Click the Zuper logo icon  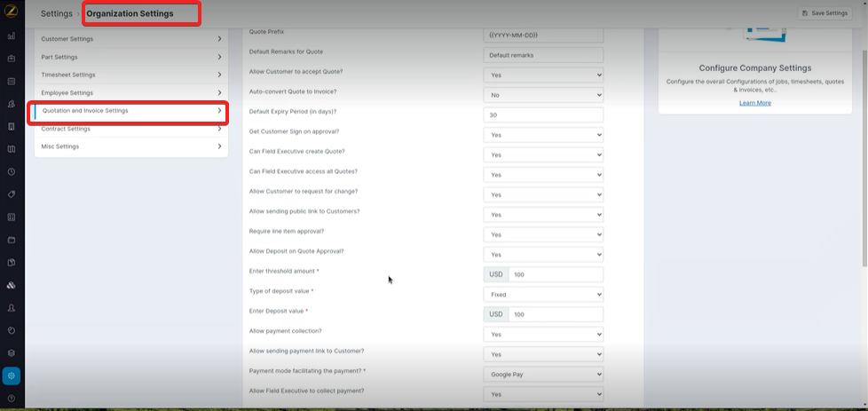[12, 12]
